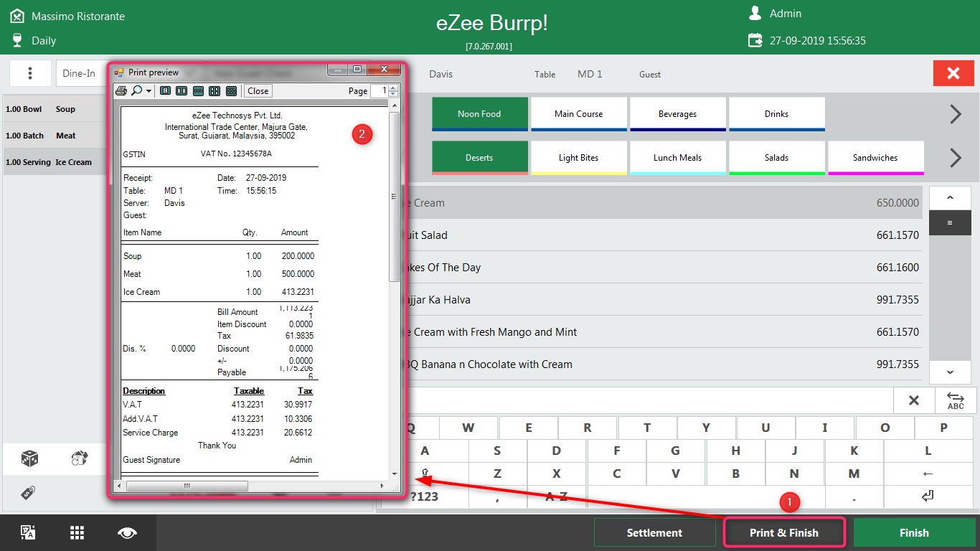Click the Admin user icon in header
Viewport: 980px width, 551px height.
tap(755, 13)
